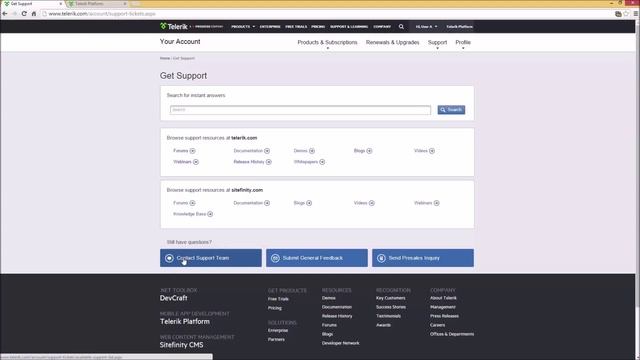Open the footer Testimonials link

[x=388, y=316]
